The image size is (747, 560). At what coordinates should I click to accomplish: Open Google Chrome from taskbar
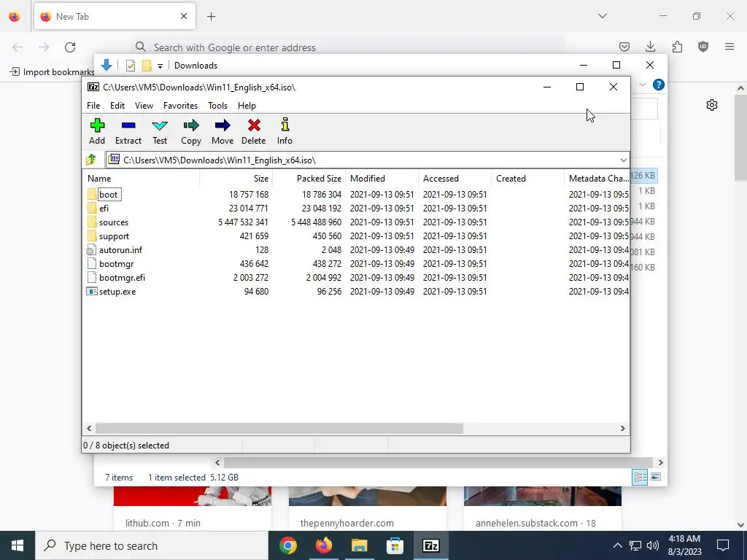[x=288, y=545]
